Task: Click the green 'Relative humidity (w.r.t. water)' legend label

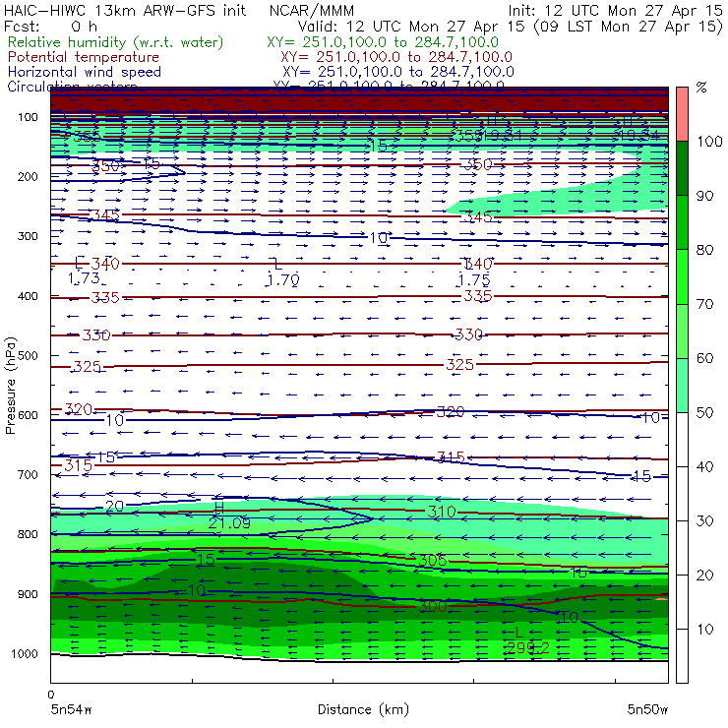Action: (116, 42)
